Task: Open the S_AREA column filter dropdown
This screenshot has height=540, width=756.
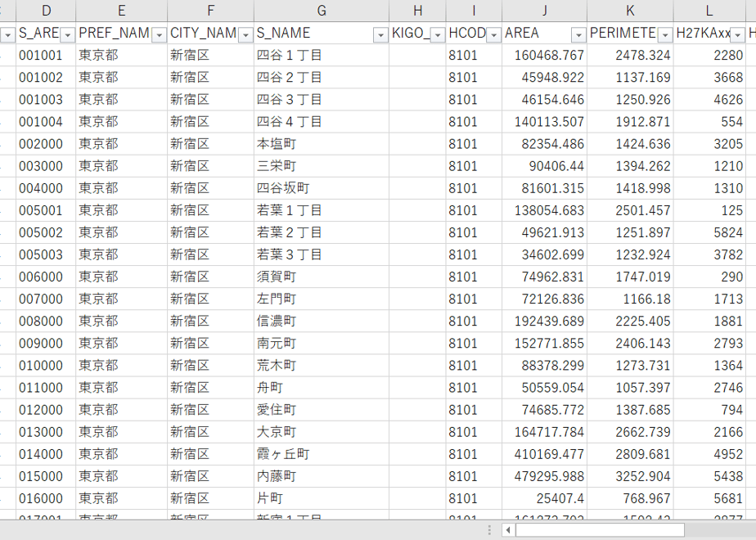Action: click(x=67, y=34)
